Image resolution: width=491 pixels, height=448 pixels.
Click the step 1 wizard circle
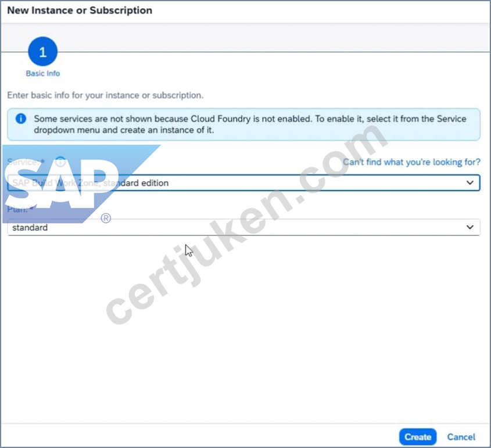42,51
